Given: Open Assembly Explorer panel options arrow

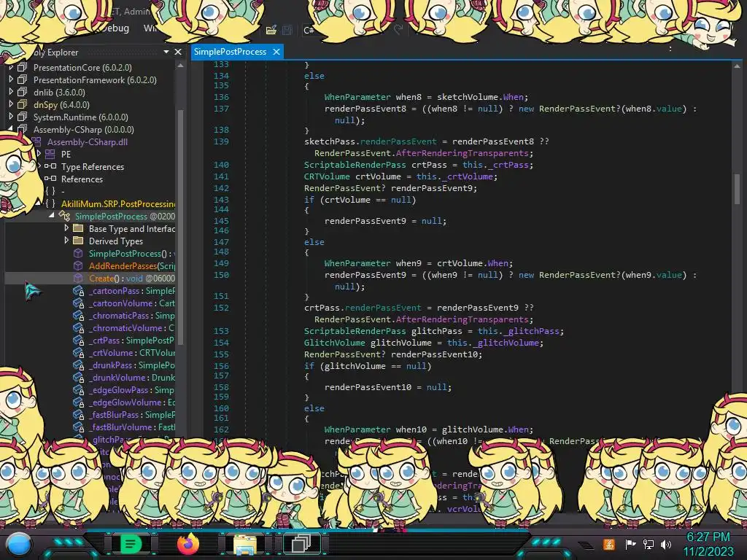Looking at the screenshot, I should [x=166, y=52].
